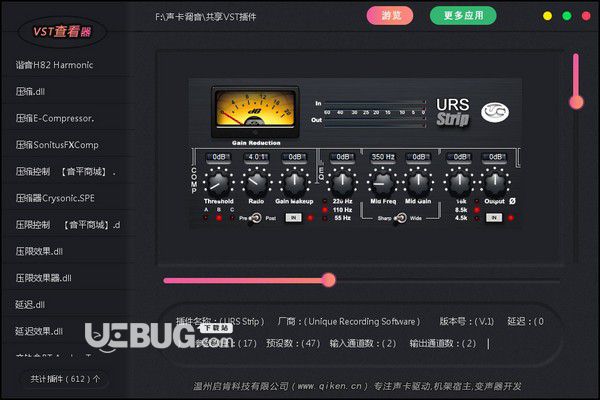The height and width of the screenshot is (400, 600).
Task: Click the Output 0dB value display
Action: tap(495, 157)
